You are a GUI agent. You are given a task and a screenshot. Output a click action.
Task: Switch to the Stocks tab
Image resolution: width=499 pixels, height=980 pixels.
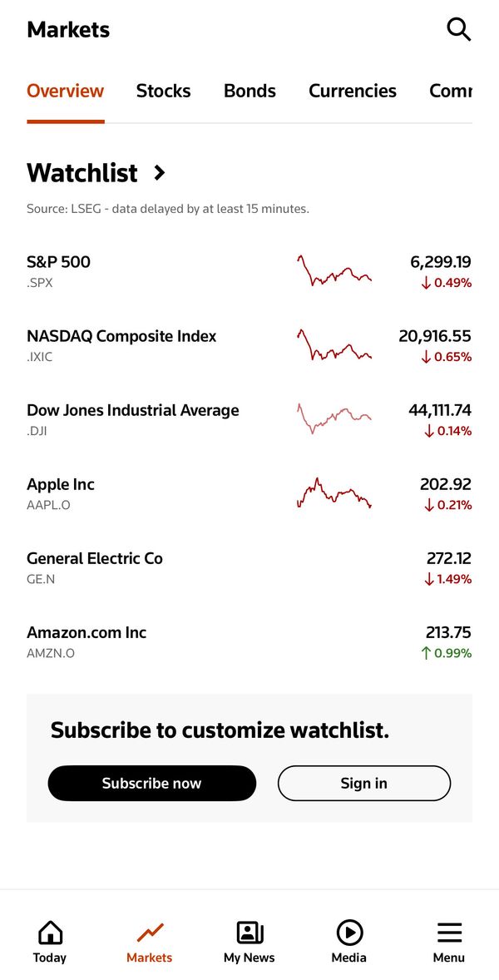pyautogui.click(x=164, y=92)
